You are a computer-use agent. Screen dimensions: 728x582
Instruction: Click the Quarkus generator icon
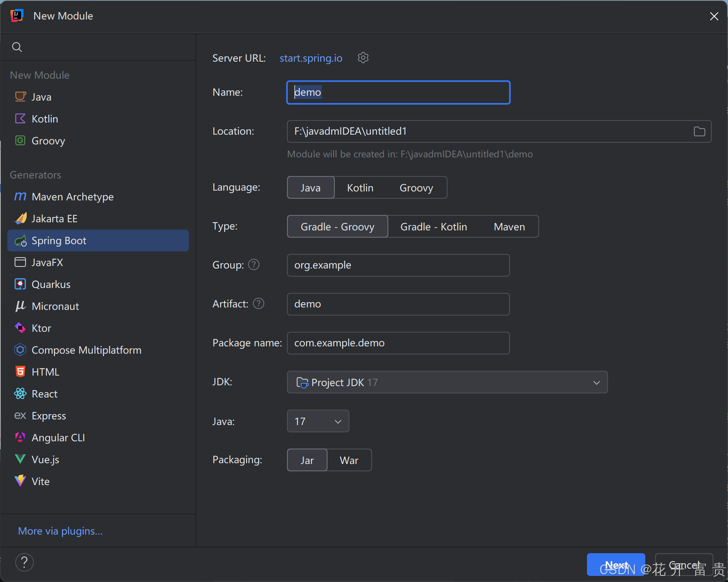[x=20, y=284]
